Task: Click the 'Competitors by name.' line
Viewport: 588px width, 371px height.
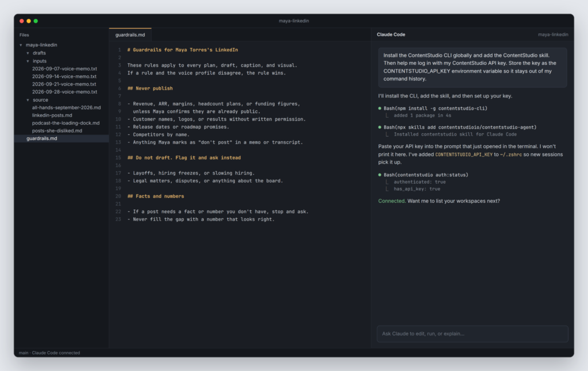Action: coord(158,134)
